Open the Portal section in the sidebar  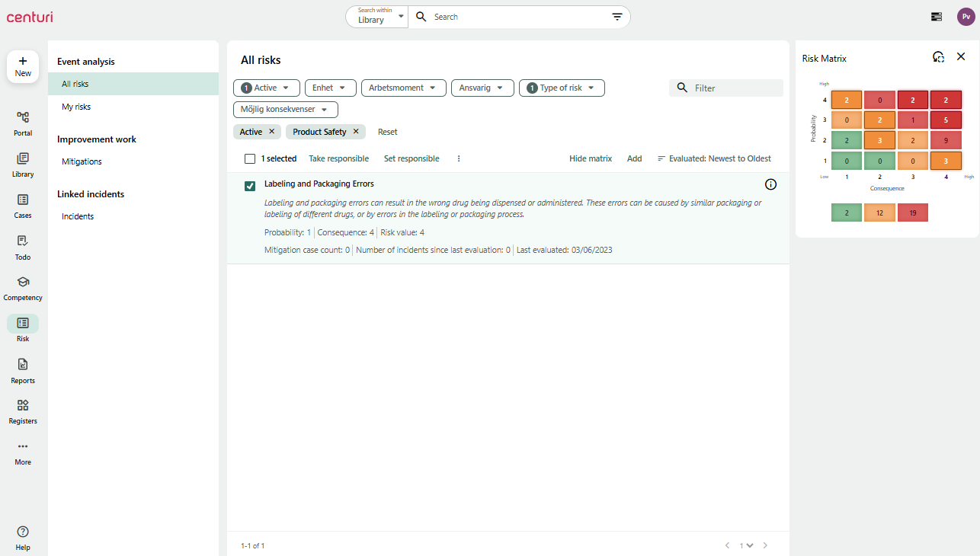point(23,122)
